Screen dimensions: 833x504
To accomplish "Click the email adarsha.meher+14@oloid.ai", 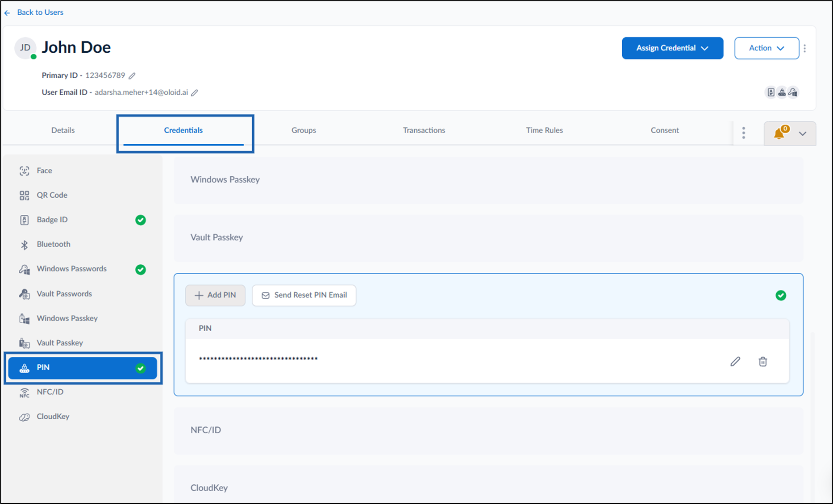I will [x=141, y=92].
